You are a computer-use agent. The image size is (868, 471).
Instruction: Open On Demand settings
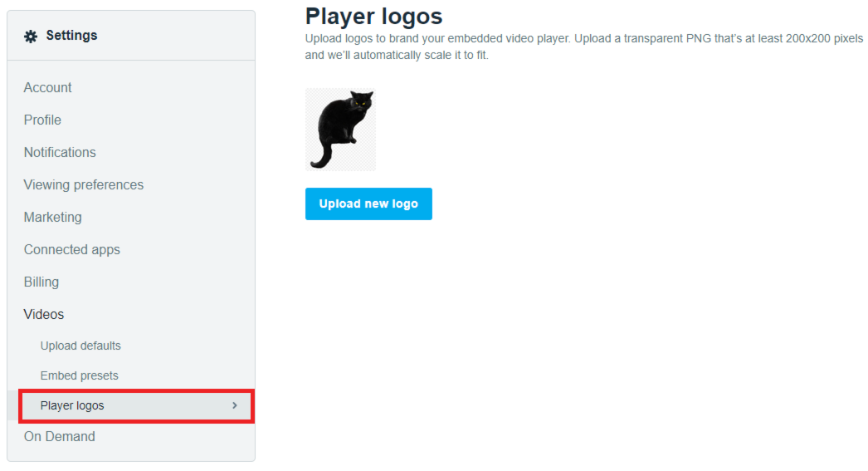[x=59, y=436]
